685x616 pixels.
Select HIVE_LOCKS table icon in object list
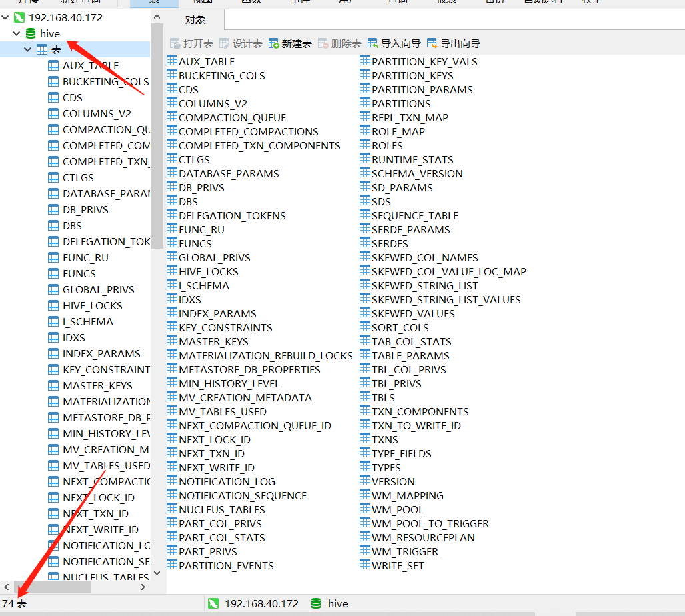[172, 271]
